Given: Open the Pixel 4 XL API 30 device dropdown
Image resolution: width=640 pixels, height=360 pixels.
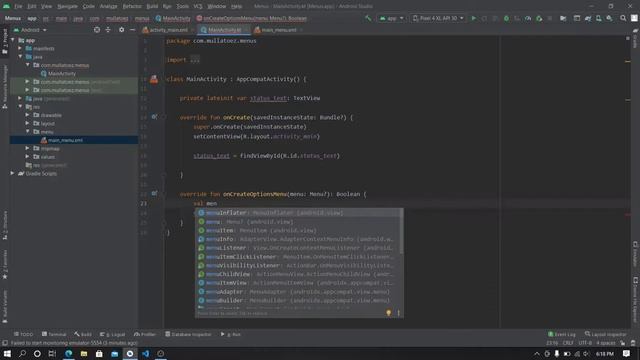Looking at the screenshot, I should [x=438, y=18].
